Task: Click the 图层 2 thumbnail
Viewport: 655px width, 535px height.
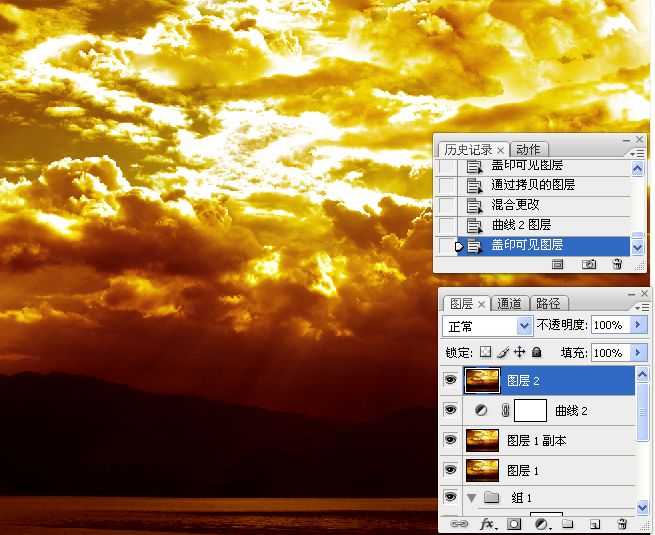Action: [x=482, y=380]
